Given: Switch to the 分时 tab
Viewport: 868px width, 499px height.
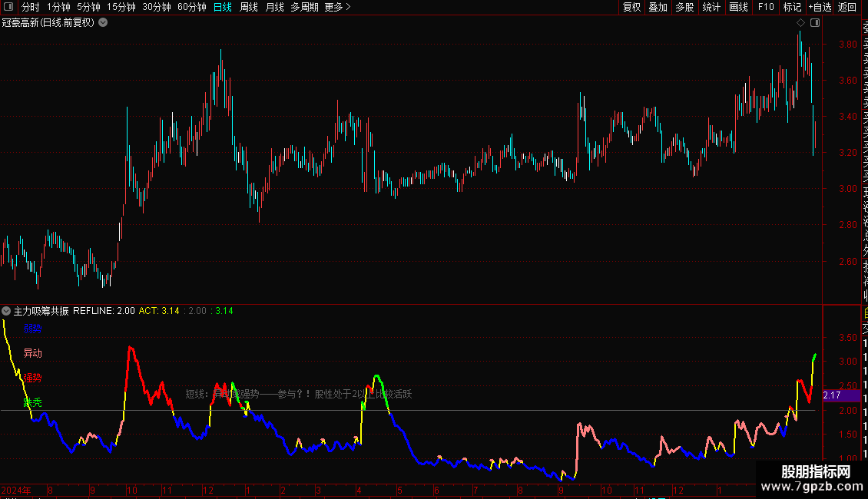Looking at the screenshot, I should (31, 7).
